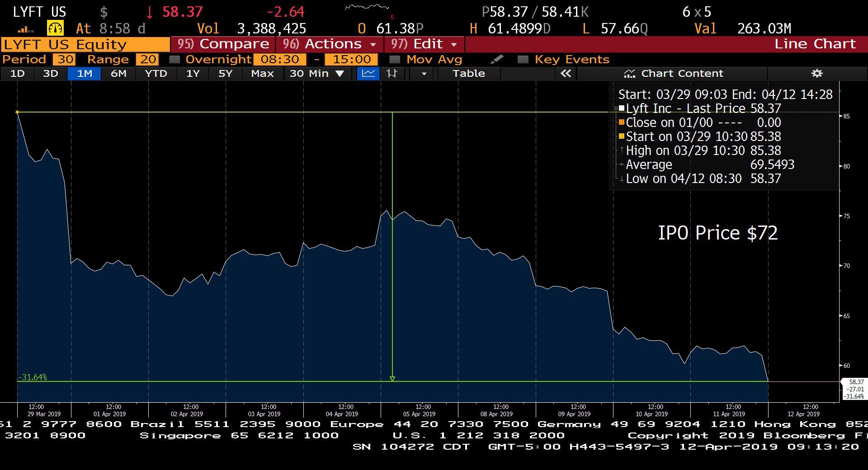This screenshot has height=470, width=868.
Task: Open the Actions dropdown menu
Action: click(330, 44)
